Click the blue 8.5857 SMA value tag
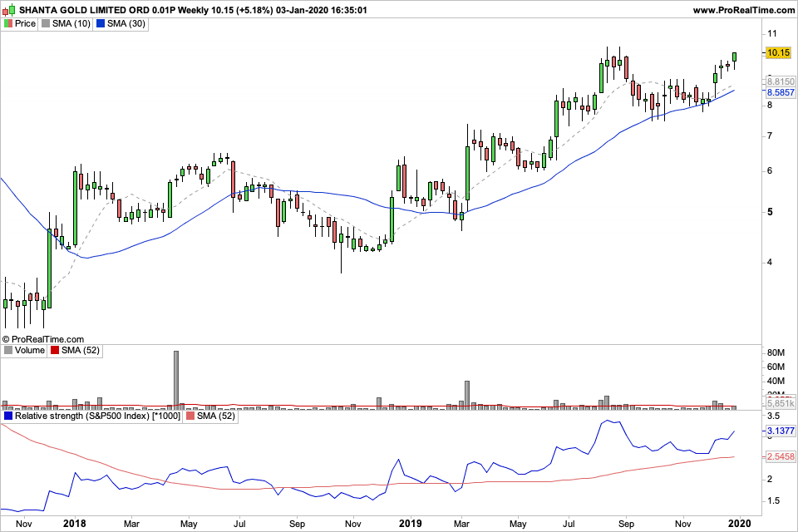798x532 pixels. [x=781, y=92]
